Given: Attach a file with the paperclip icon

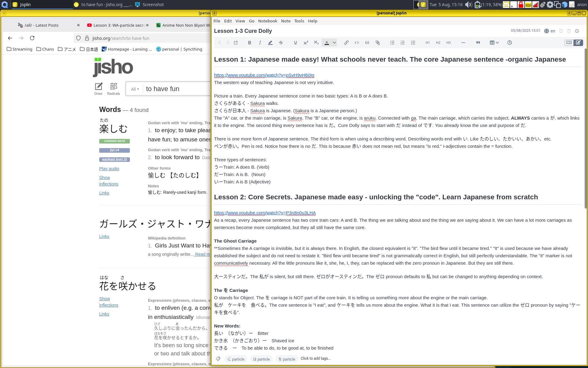Looking at the screenshot, I should click(378, 43).
